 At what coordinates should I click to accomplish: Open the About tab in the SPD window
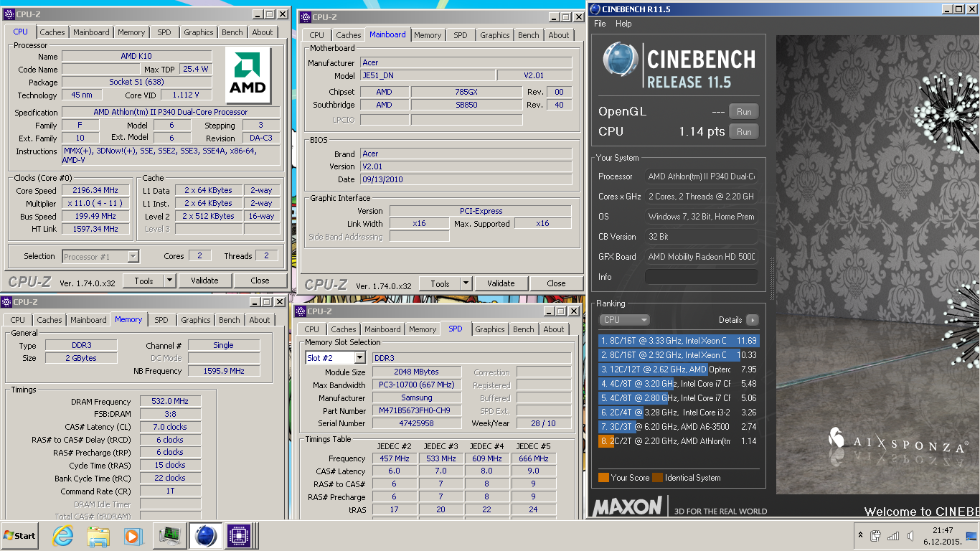[x=554, y=329]
